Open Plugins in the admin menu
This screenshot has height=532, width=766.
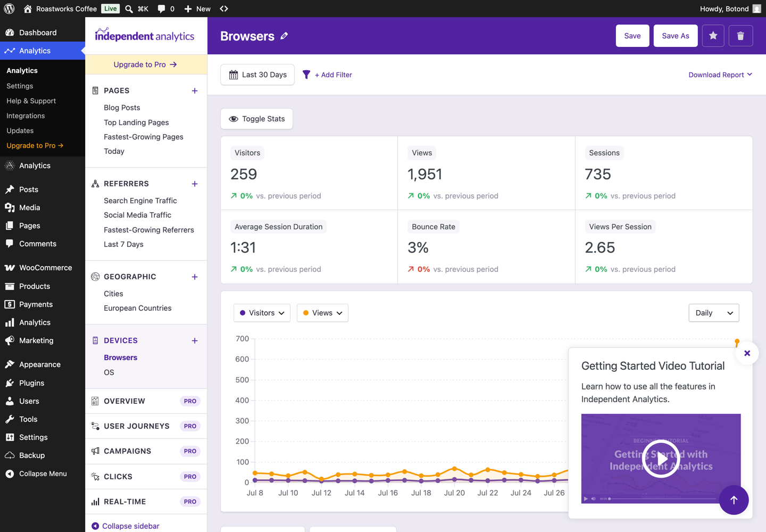click(43, 383)
